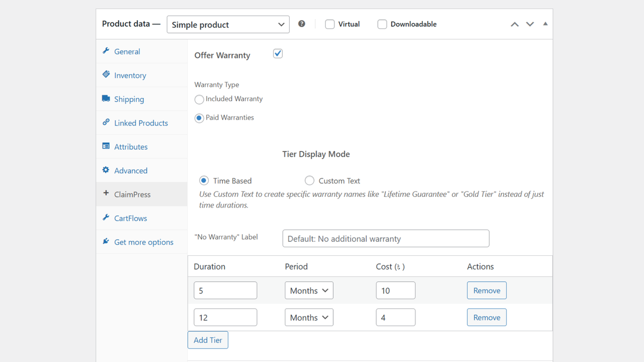The height and width of the screenshot is (362, 644).
Task: Open the Shipping tab
Action: pos(142,99)
